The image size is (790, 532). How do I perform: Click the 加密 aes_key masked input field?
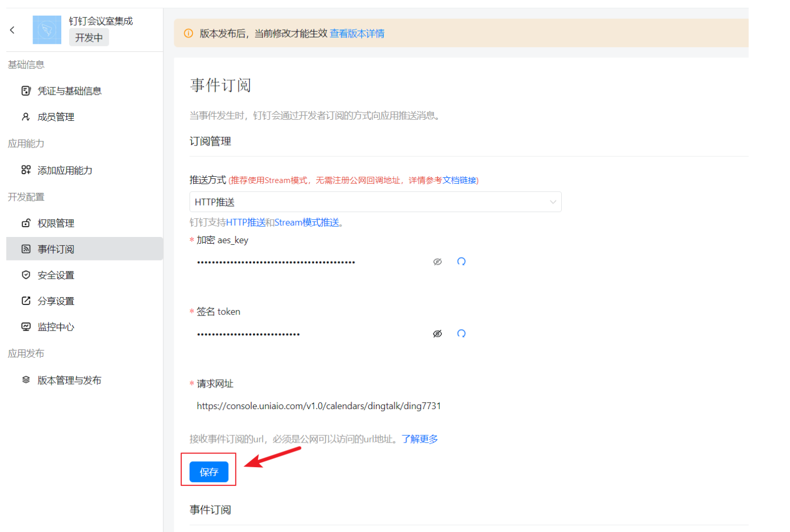[x=309, y=262]
